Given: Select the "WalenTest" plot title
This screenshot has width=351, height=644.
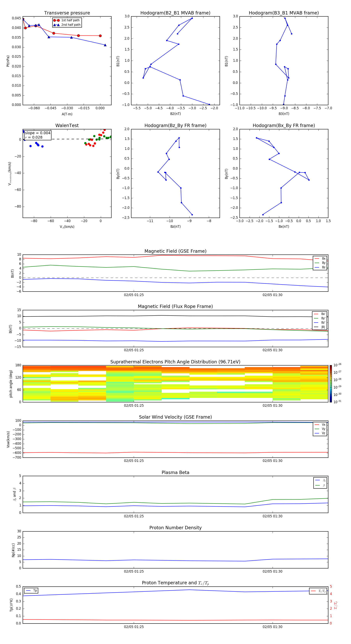Looking at the screenshot, I should [x=67, y=125].
